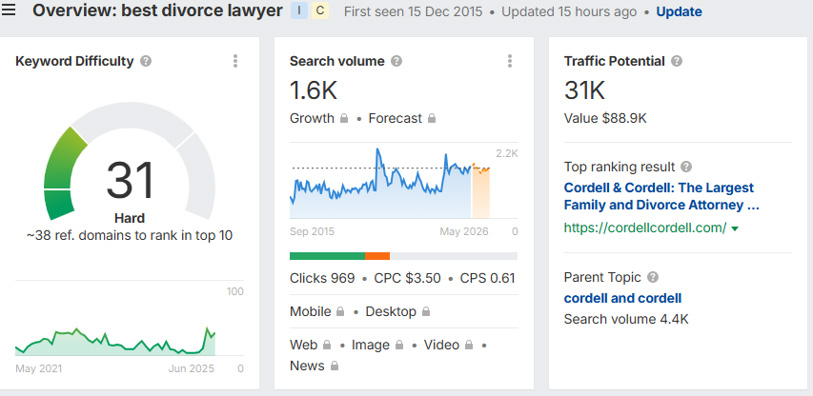The height and width of the screenshot is (396, 813).
Task: Click the lock icon beside Forecast
Action: click(x=431, y=119)
